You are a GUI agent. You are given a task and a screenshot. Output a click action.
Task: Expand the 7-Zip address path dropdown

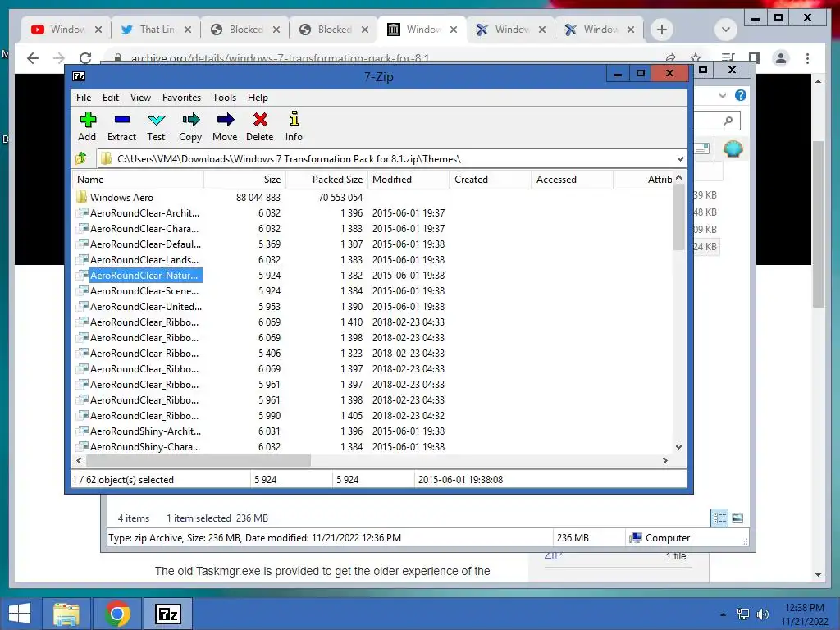(x=680, y=159)
